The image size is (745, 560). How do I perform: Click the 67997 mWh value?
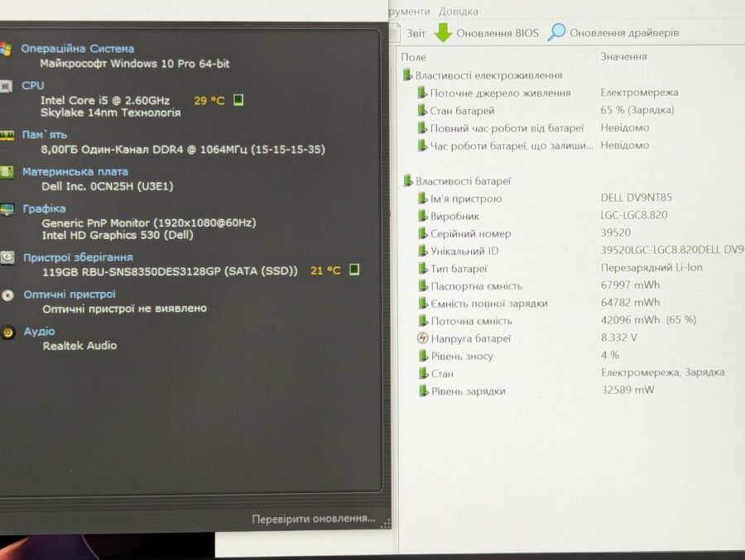pos(630,285)
